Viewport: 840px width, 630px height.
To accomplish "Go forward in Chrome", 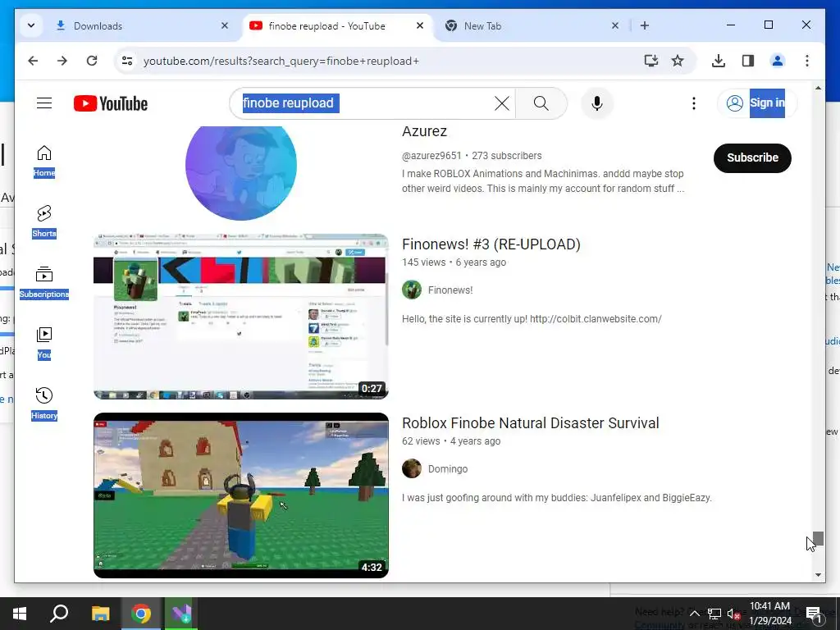I will pyautogui.click(x=62, y=61).
